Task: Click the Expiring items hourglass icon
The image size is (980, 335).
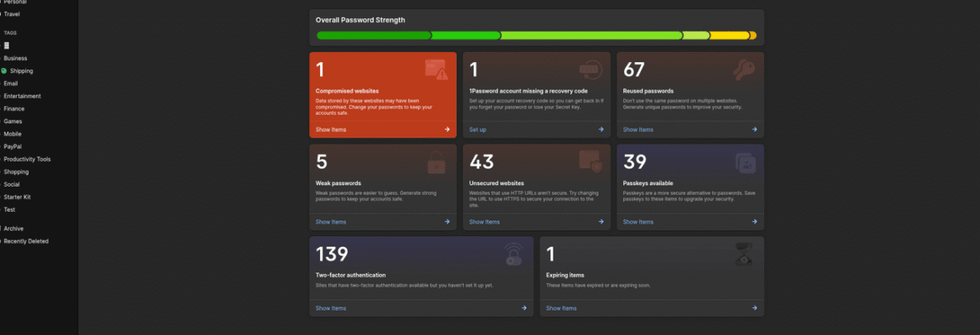Action: (743, 255)
